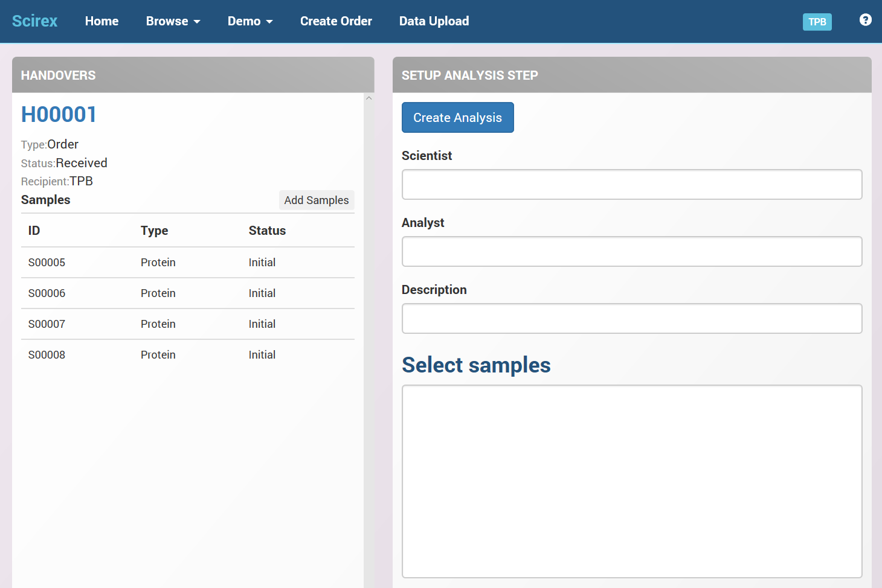This screenshot has height=588, width=882.
Task: Click the Type column header
Action: (x=154, y=231)
